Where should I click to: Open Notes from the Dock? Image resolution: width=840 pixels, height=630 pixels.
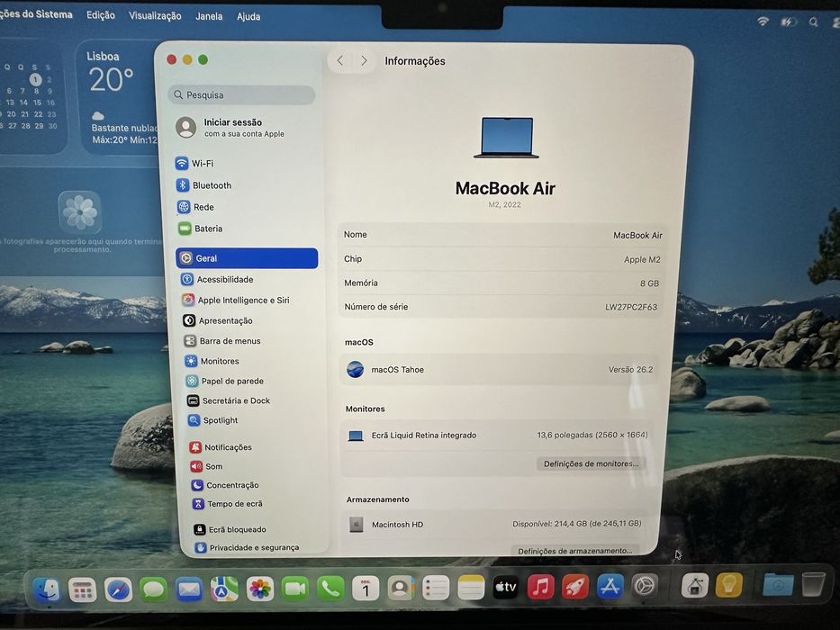[x=471, y=588]
